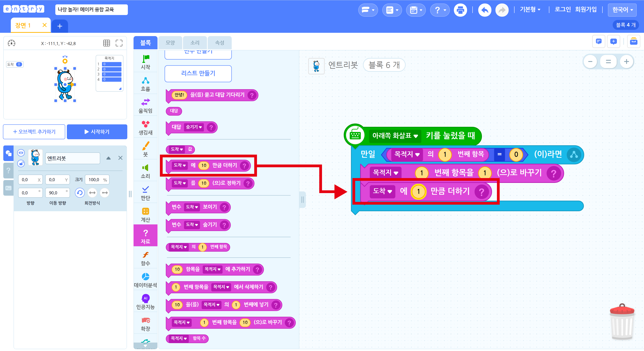Open the 움직임 block category

coord(145,106)
